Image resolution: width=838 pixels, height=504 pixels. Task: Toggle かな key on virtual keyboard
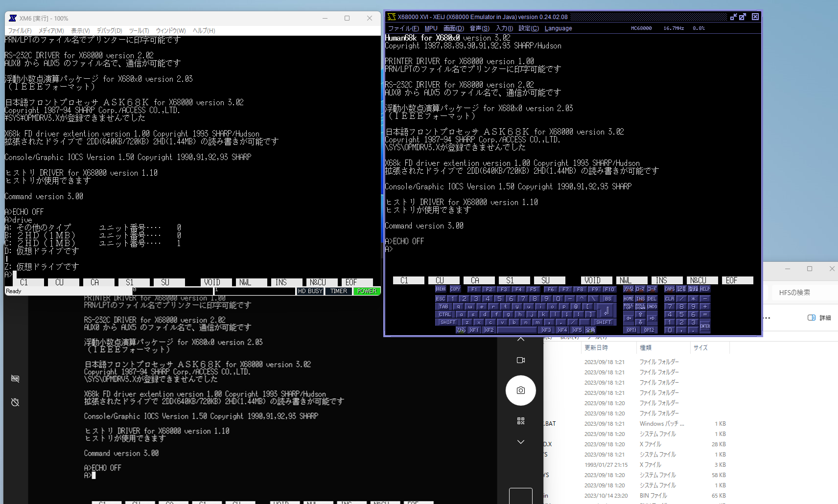[629, 289]
